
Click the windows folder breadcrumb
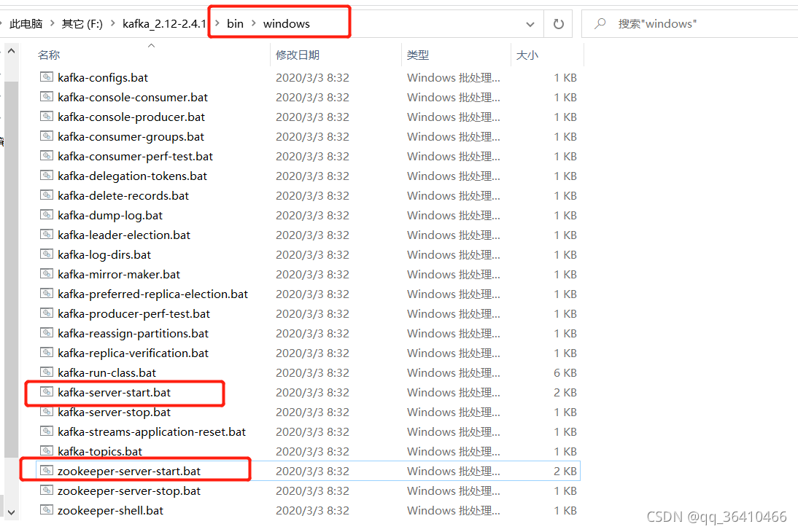click(287, 24)
